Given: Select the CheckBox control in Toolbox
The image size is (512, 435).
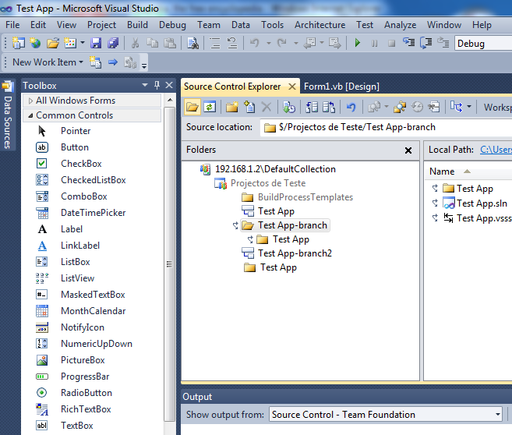Looking at the screenshot, I should (x=81, y=164).
